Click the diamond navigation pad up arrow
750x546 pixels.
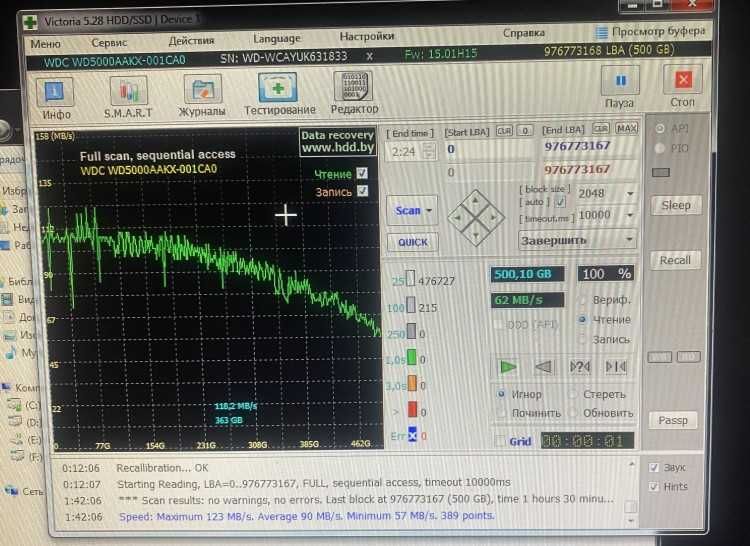475,199
